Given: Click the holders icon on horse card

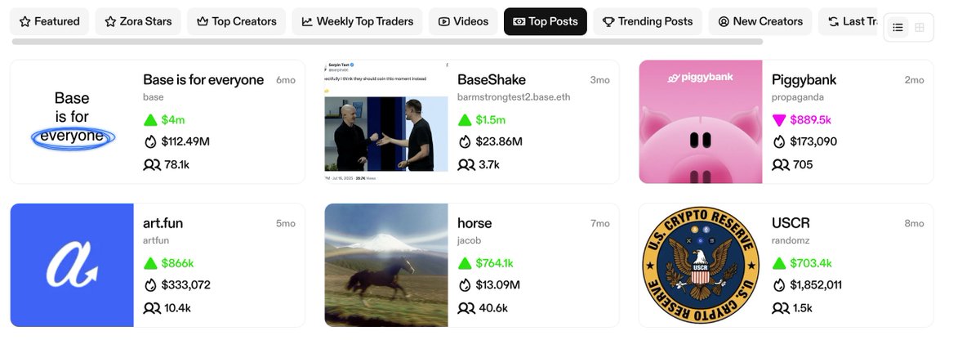Looking at the screenshot, I should [x=465, y=308].
